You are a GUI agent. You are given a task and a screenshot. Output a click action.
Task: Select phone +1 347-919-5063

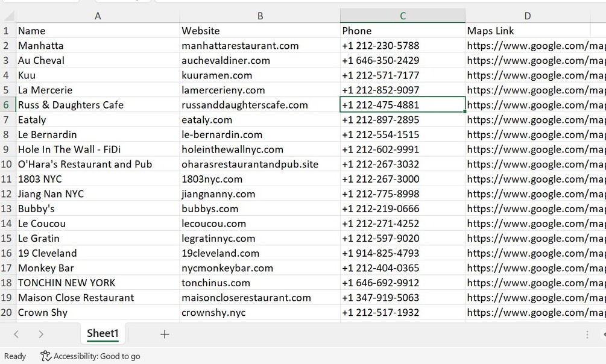pos(403,298)
